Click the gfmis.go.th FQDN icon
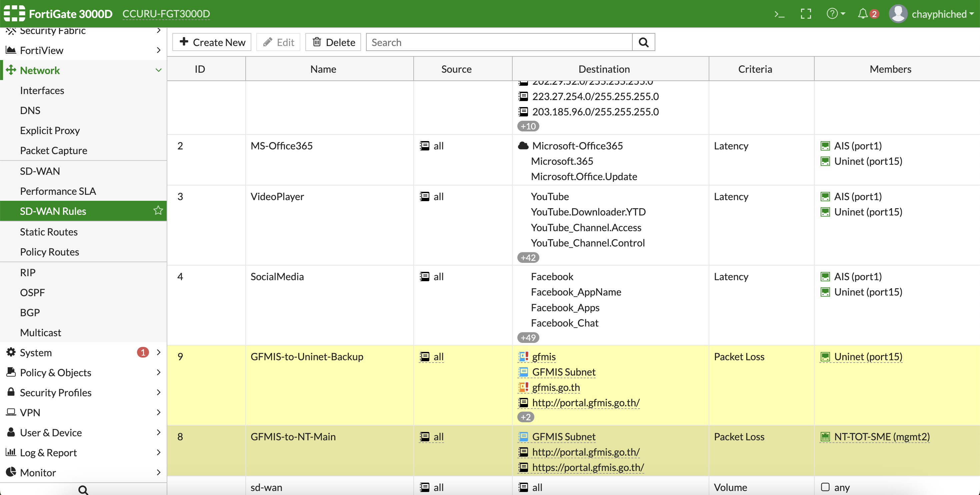This screenshot has height=495, width=980. [x=523, y=387]
